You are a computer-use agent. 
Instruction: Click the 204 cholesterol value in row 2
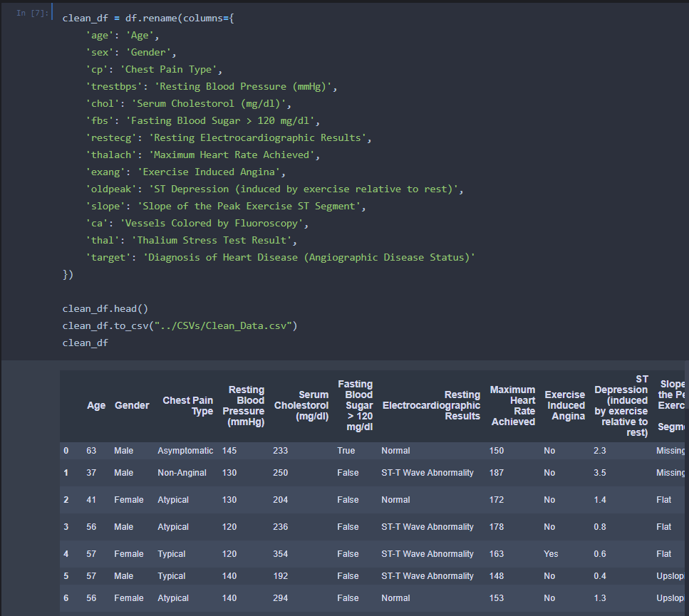tap(280, 500)
